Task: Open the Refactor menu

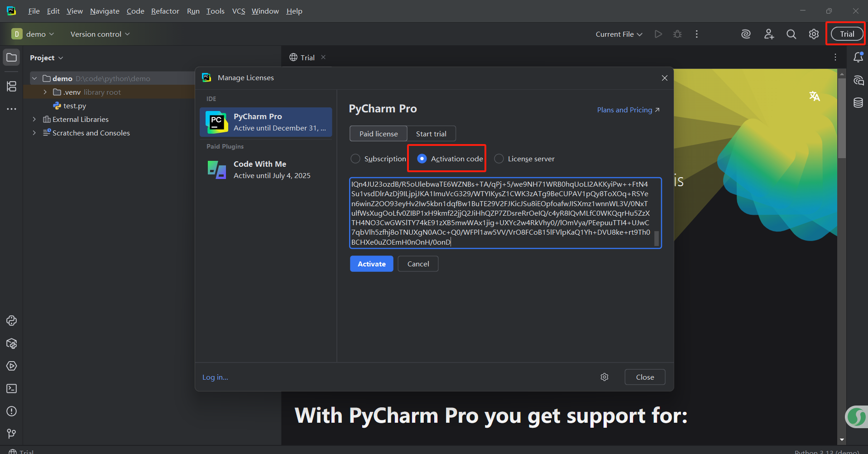Action: pyautogui.click(x=165, y=11)
